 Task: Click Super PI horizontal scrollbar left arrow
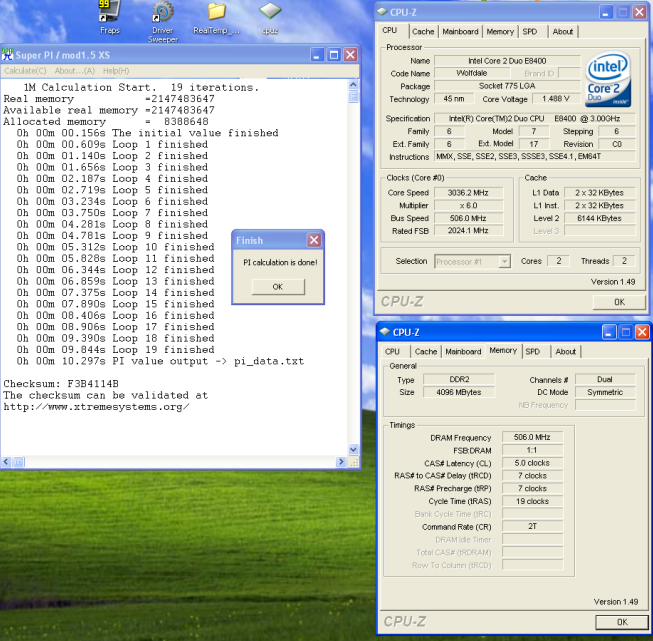pos(6,461)
